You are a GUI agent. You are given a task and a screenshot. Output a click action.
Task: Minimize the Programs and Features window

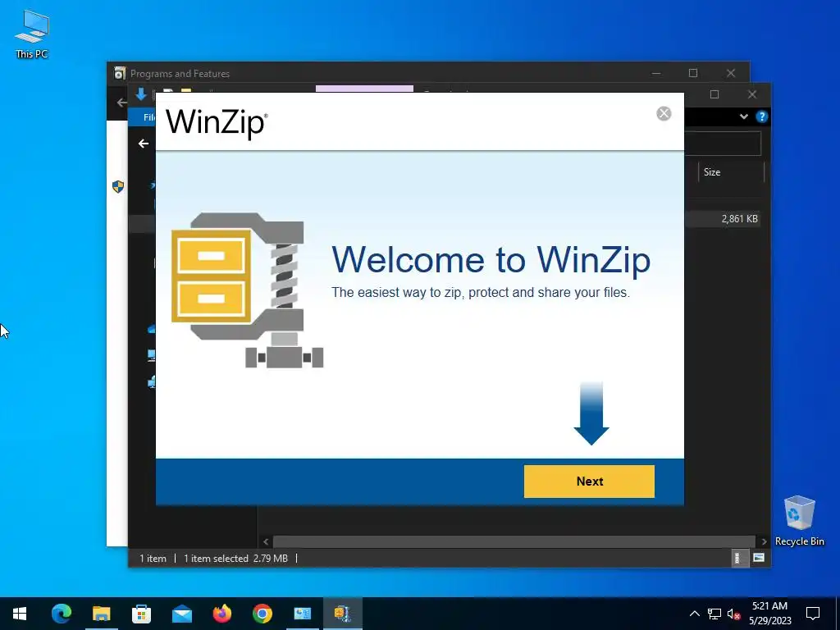click(x=655, y=73)
